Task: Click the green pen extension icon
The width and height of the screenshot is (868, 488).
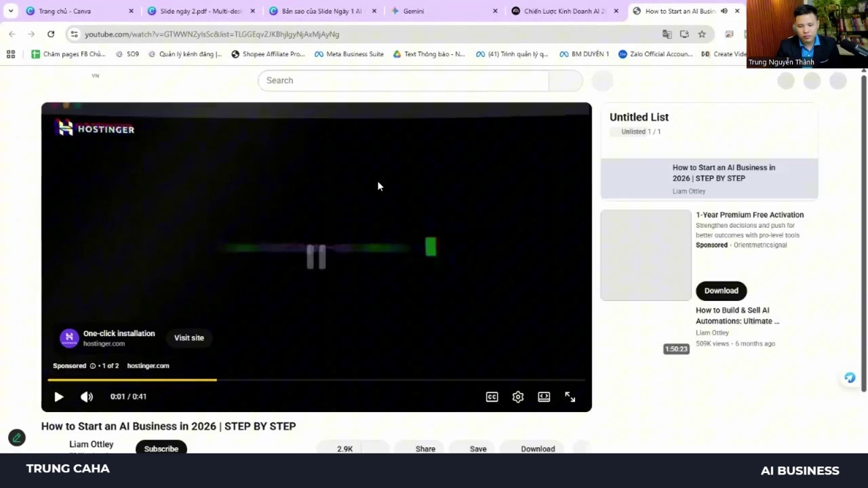Action: [17, 438]
